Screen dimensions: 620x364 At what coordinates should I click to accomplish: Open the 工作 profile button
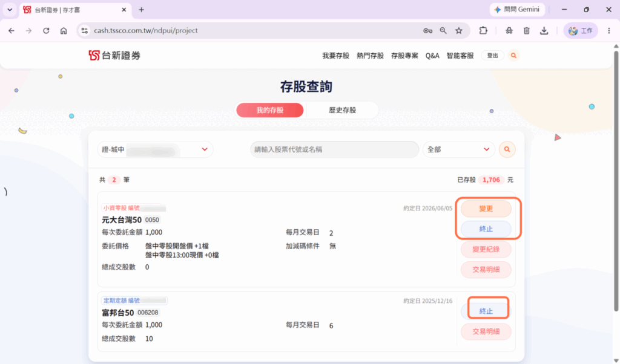pos(581,31)
